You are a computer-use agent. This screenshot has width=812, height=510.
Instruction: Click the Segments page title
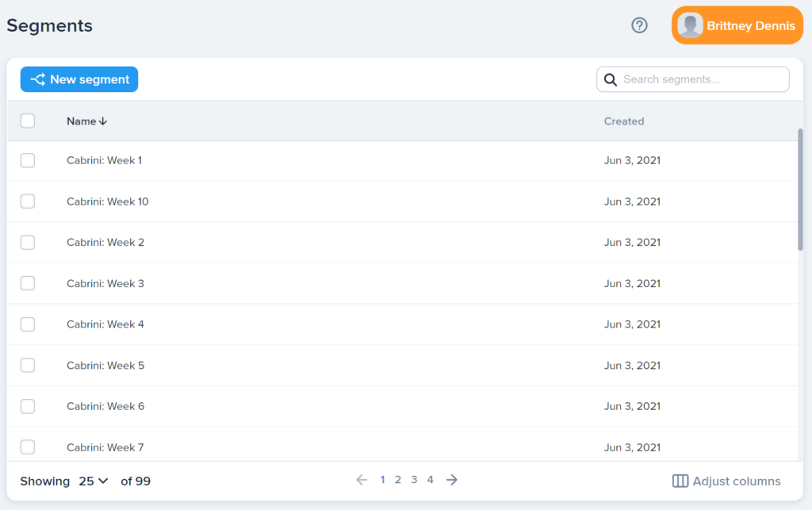pyautogui.click(x=50, y=26)
